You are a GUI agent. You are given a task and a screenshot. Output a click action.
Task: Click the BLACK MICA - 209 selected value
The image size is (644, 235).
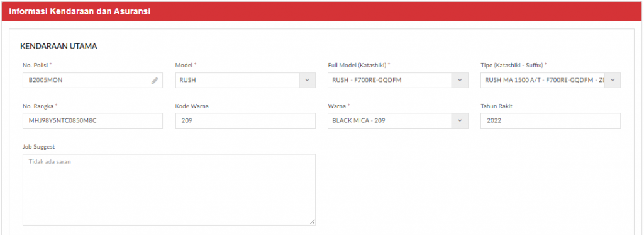click(358, 120)
